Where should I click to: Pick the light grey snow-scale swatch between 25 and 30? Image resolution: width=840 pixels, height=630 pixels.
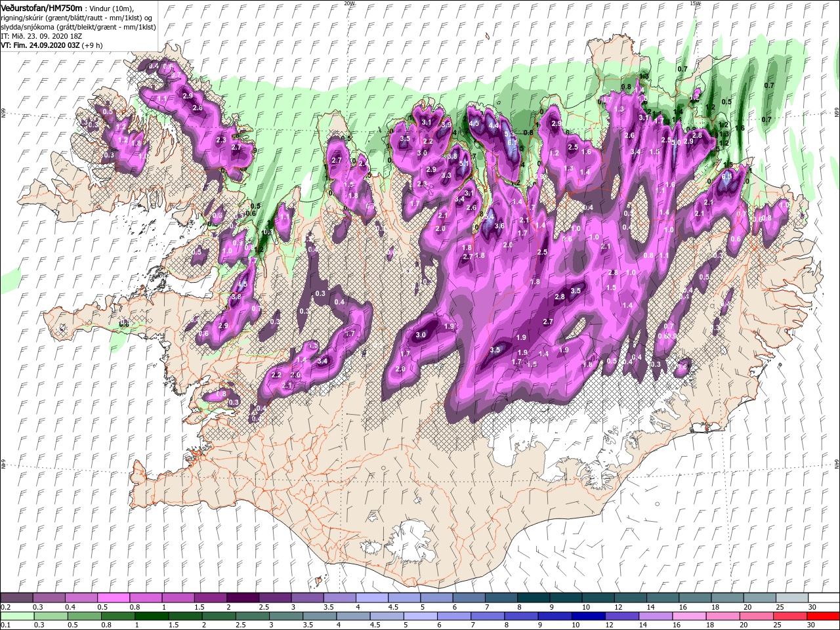click(791, 597)
